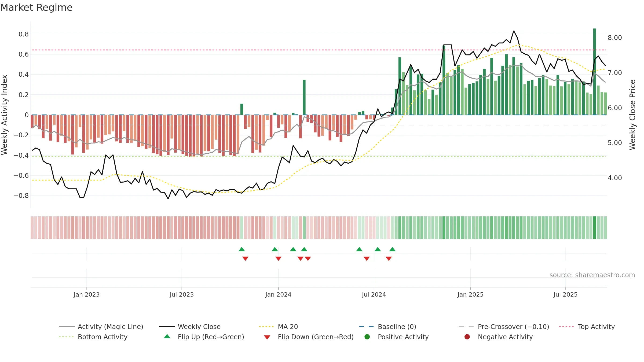644x362 pixels.
Task: Toggle Flip Down (Green→Red) legend entry
Action: tap(309, 337)
